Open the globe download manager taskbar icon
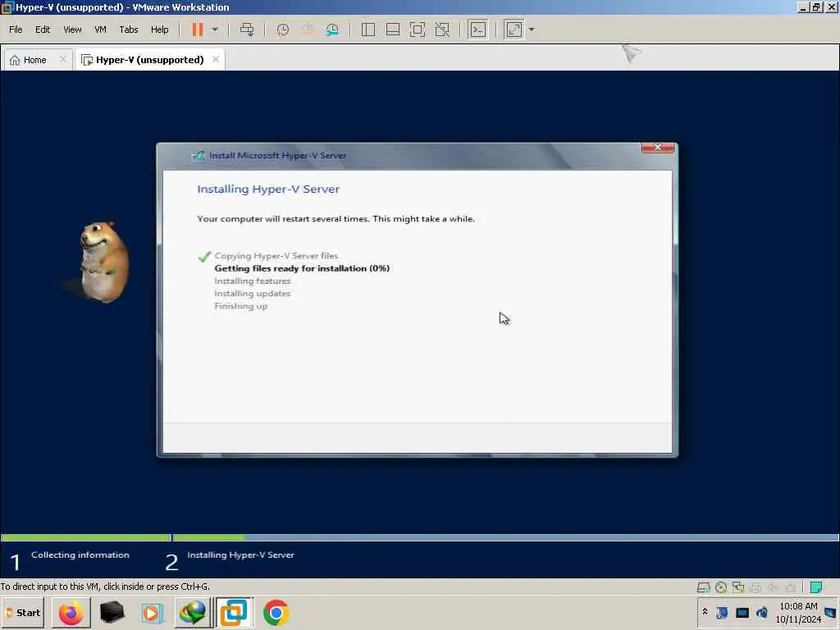This screenshot has height=630, width=840. (193, 613)
